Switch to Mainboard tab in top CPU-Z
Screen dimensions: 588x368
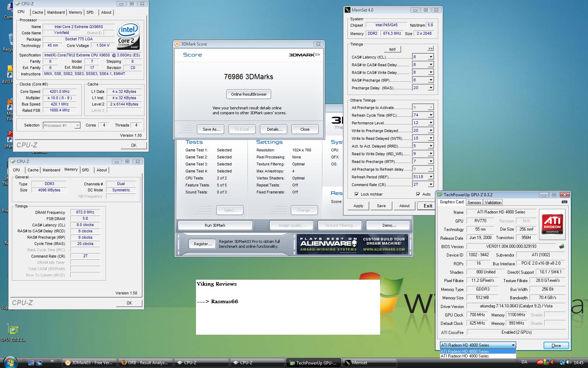(x=56, y=12)
